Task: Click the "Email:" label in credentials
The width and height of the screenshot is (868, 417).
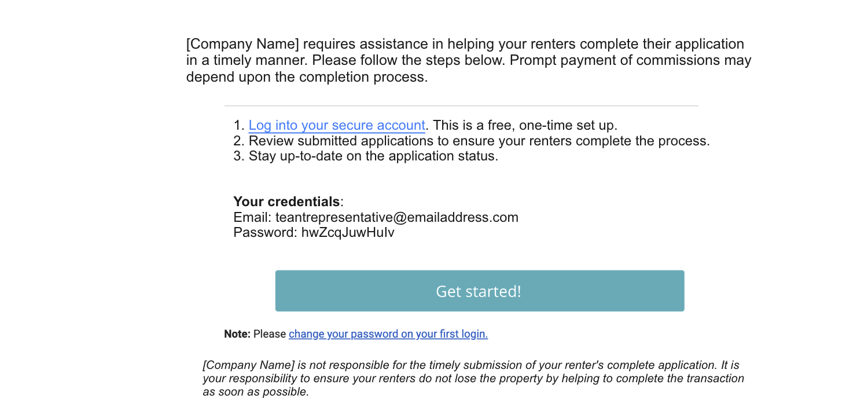Action: tap(252, 218)
